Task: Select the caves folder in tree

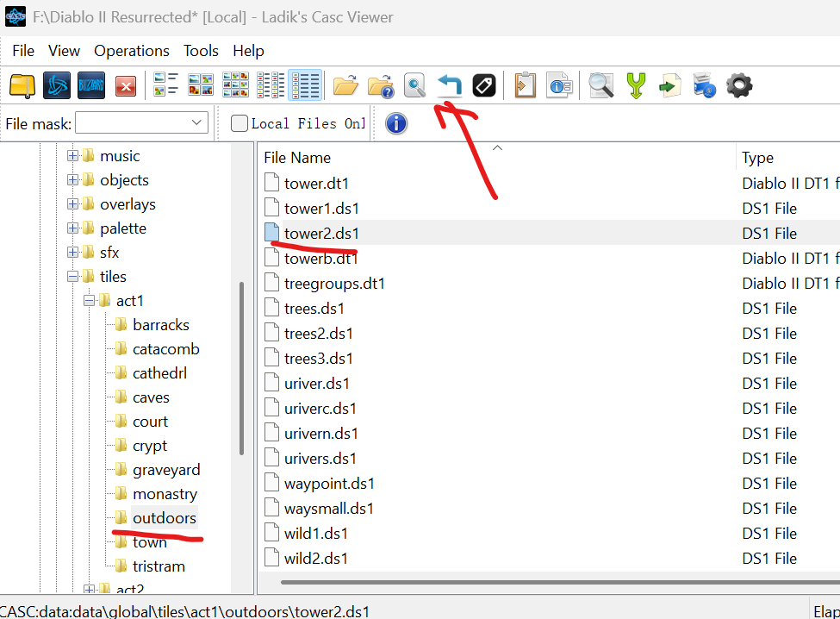Action: [151, 397]
